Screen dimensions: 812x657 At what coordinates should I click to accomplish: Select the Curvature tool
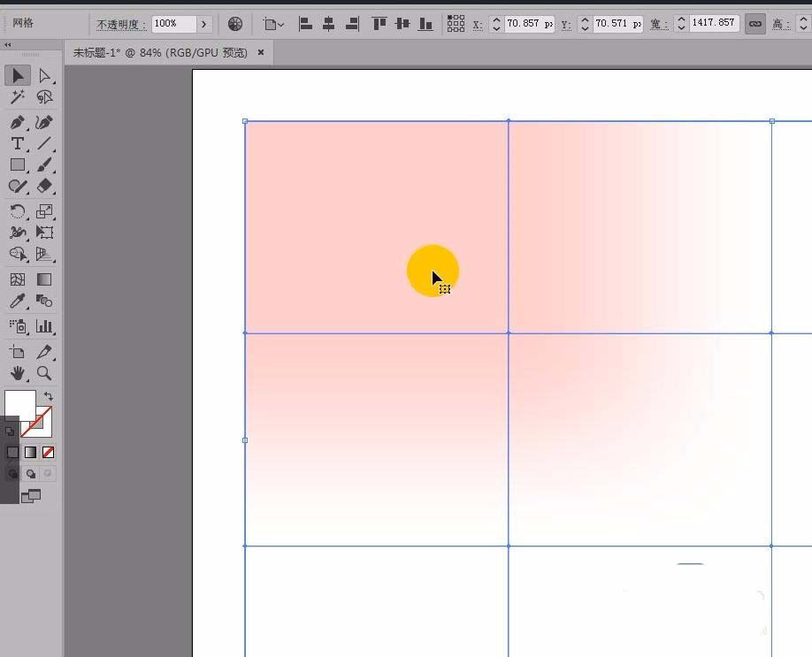click(x=44, y=123)
